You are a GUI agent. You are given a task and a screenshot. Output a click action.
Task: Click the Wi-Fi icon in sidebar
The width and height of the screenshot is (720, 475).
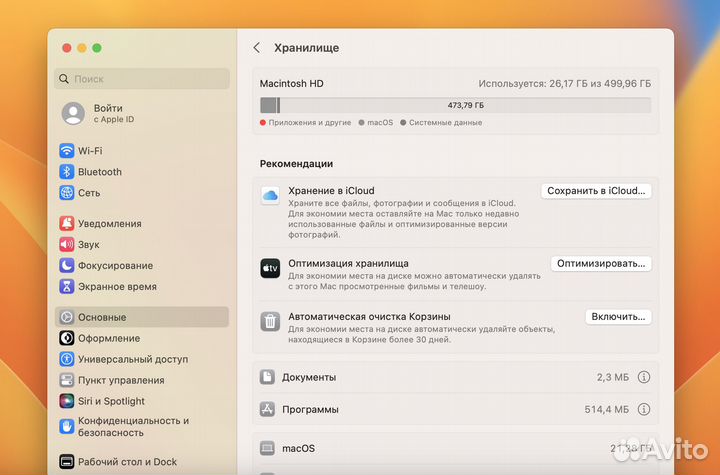[x=67, y=151]
